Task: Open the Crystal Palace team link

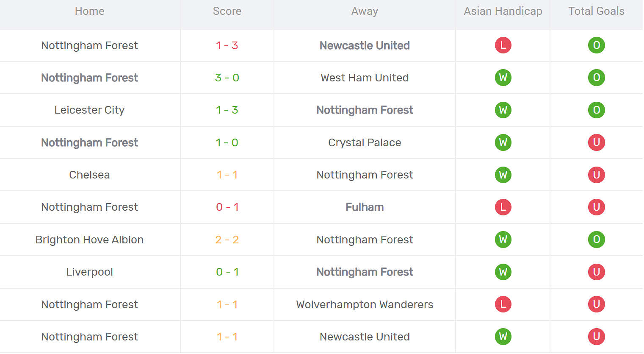Action: point(365,142)
